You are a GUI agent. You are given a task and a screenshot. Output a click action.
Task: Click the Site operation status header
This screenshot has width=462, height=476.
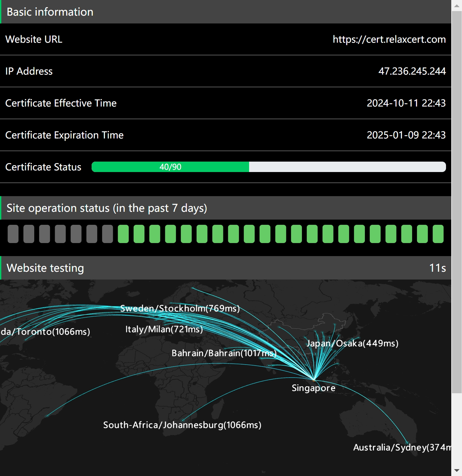[x=226, y=208]
